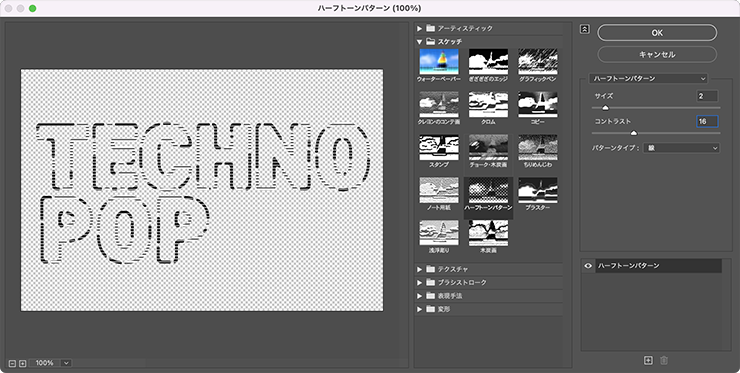
Task: Expand the テクスチャ folder
Action: [x=419, y=269]
